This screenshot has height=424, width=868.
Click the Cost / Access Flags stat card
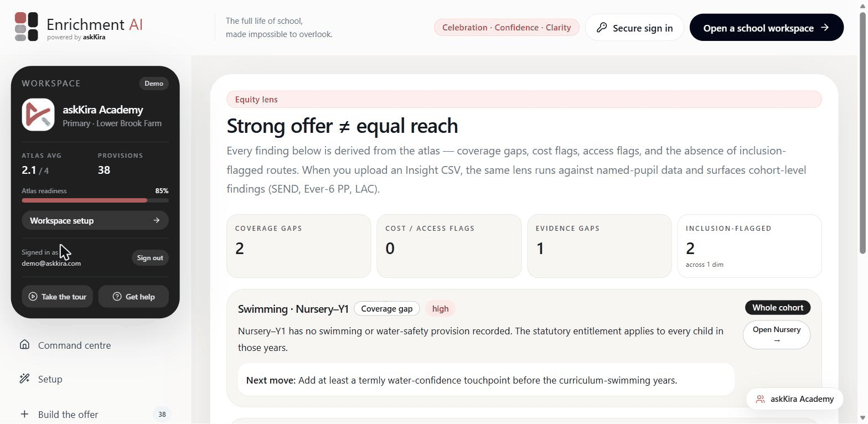pos(449,246)
